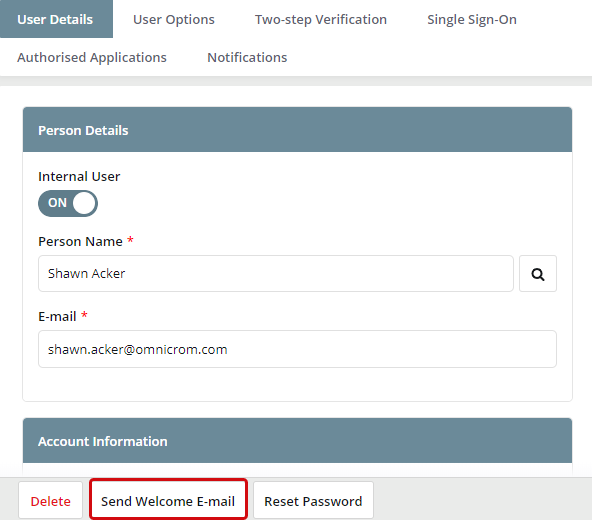
Task: Switch to the Two-step Verification tab
Action: tap(321, 19)
